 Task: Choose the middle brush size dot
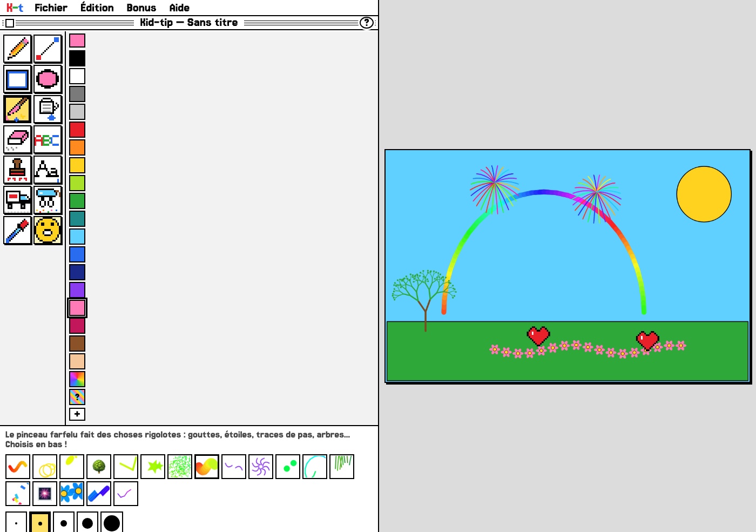[x=64, y=523]
